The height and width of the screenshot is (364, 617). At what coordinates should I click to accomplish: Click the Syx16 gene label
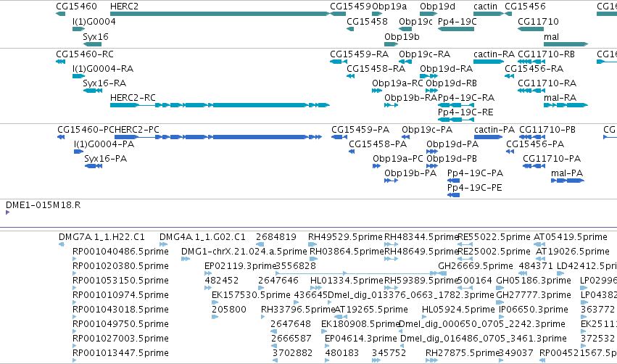click(x=95, y=36)
